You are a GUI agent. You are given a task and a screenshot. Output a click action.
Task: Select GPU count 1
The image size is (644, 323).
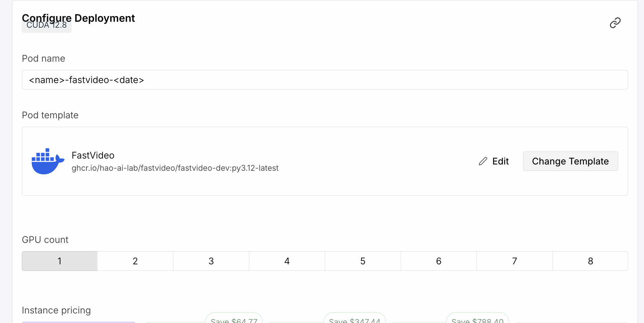pos(60,261)
